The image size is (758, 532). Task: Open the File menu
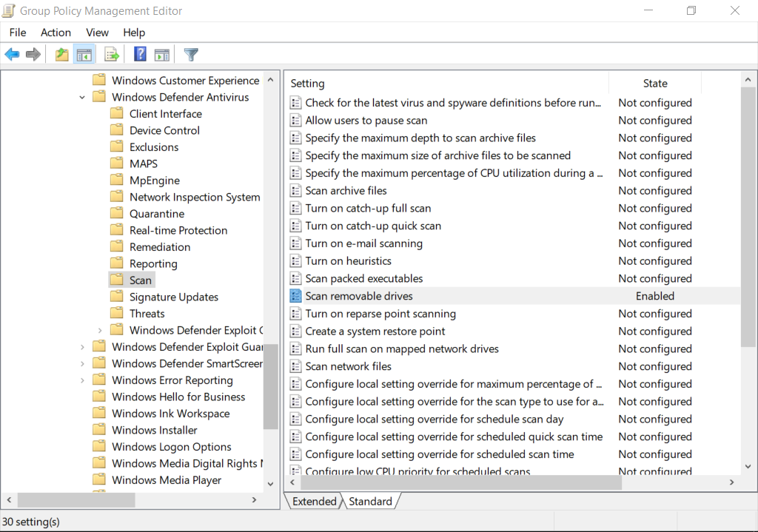tap(18, 33)
